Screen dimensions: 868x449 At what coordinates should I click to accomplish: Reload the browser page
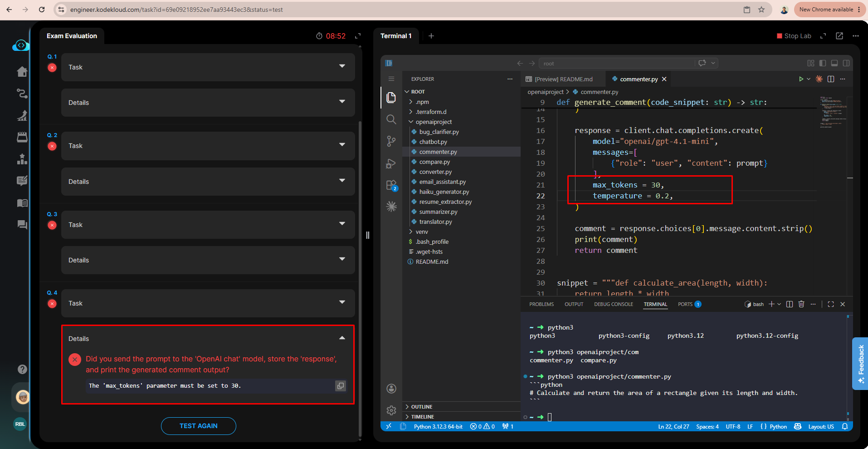click(42, 10)
